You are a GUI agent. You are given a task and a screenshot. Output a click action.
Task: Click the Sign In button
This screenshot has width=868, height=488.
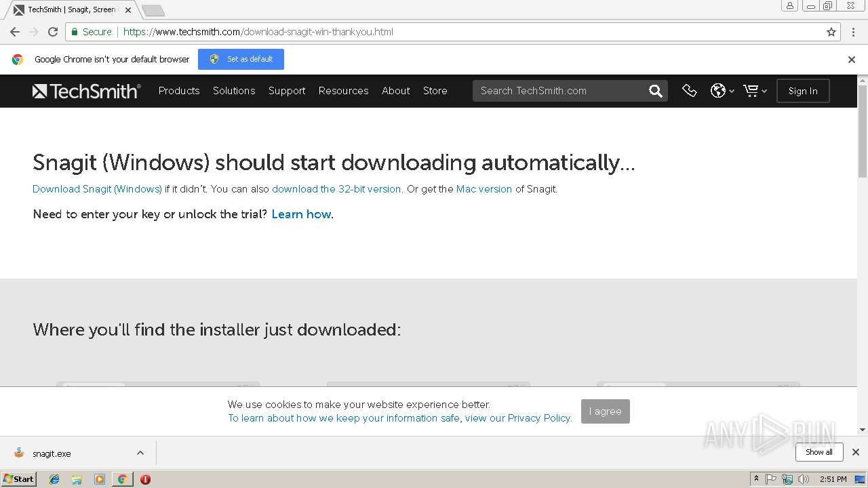tap(803, 91)
